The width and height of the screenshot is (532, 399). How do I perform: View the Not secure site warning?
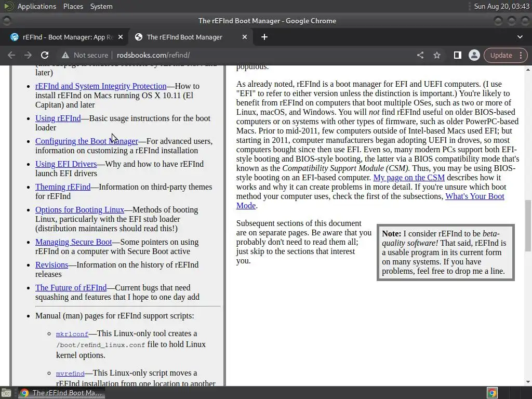(x=85, y=55)
